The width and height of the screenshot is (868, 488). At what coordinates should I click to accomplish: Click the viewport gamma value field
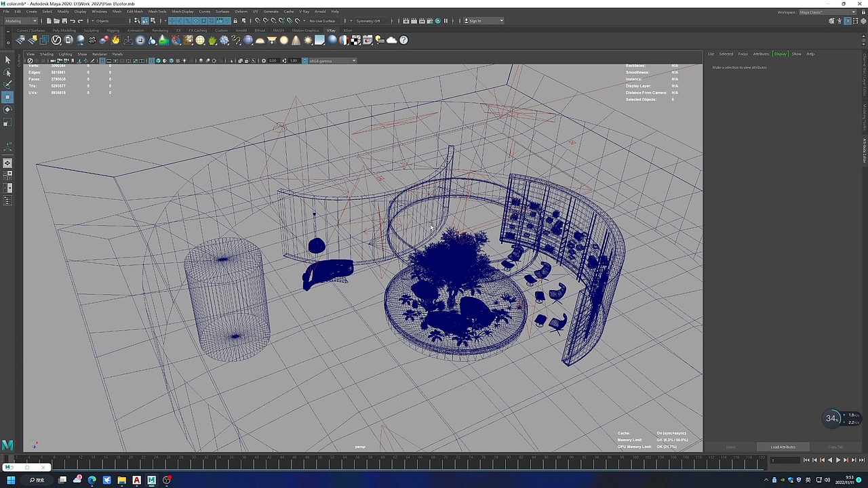[293, 61]
